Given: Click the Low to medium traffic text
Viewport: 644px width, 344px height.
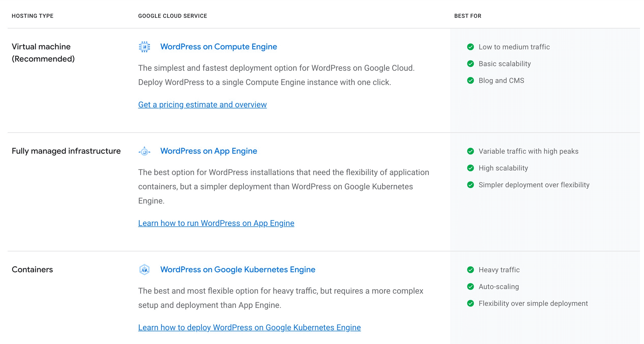Looking at the screenshot, I should point(514,47).
